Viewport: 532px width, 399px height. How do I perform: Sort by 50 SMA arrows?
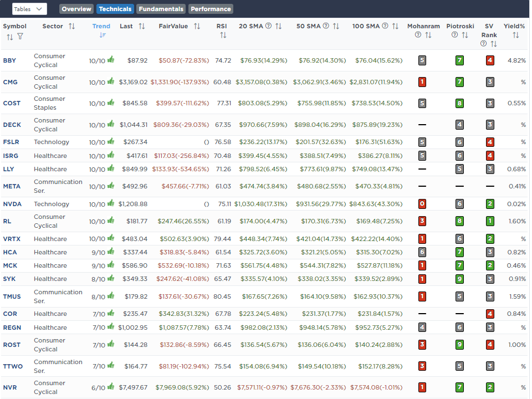(x=336, y=26)
